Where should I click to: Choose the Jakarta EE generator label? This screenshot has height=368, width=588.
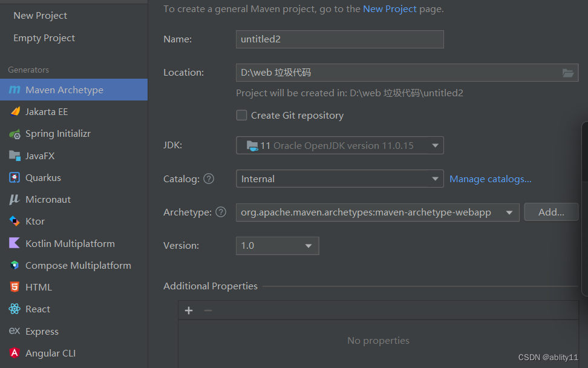(x=47, y=112)
